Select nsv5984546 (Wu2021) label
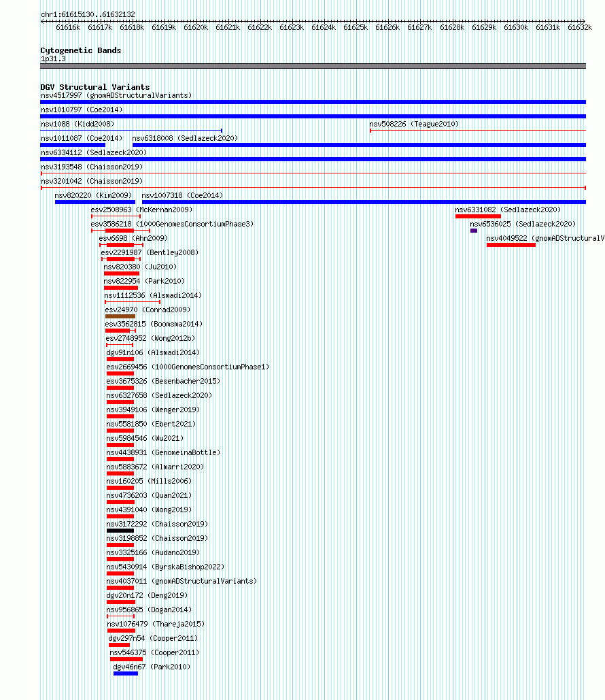 145,438
